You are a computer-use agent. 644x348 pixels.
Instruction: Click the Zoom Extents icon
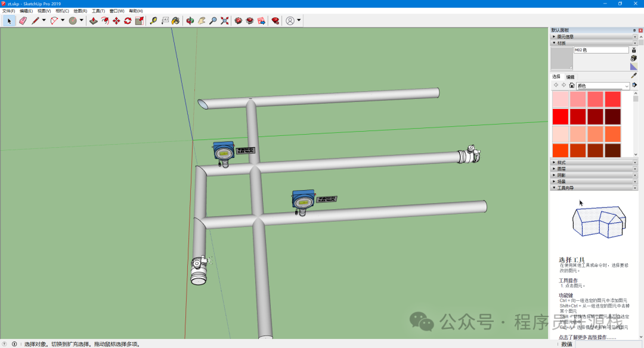(x=224, y=20)
